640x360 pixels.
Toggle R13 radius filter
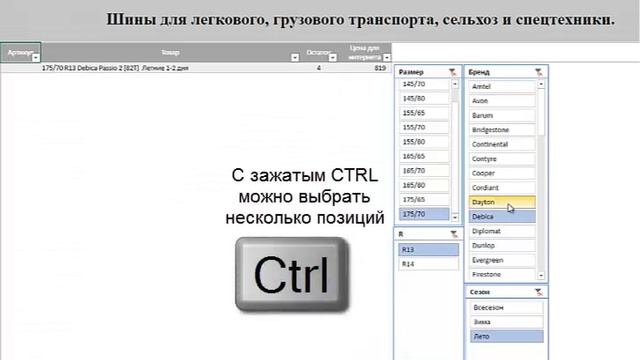[429, 249]
